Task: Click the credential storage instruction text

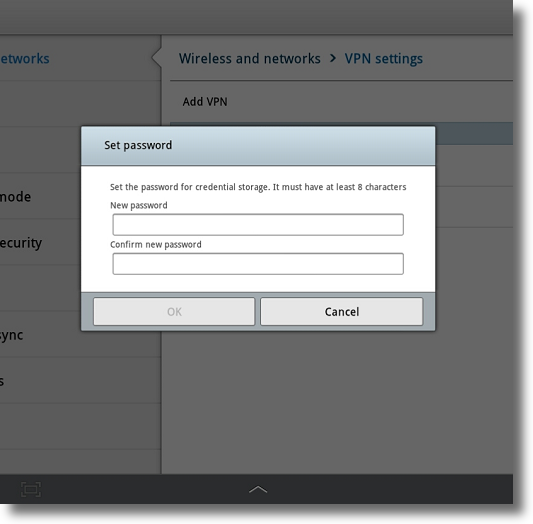Action: tap(258, 187)
